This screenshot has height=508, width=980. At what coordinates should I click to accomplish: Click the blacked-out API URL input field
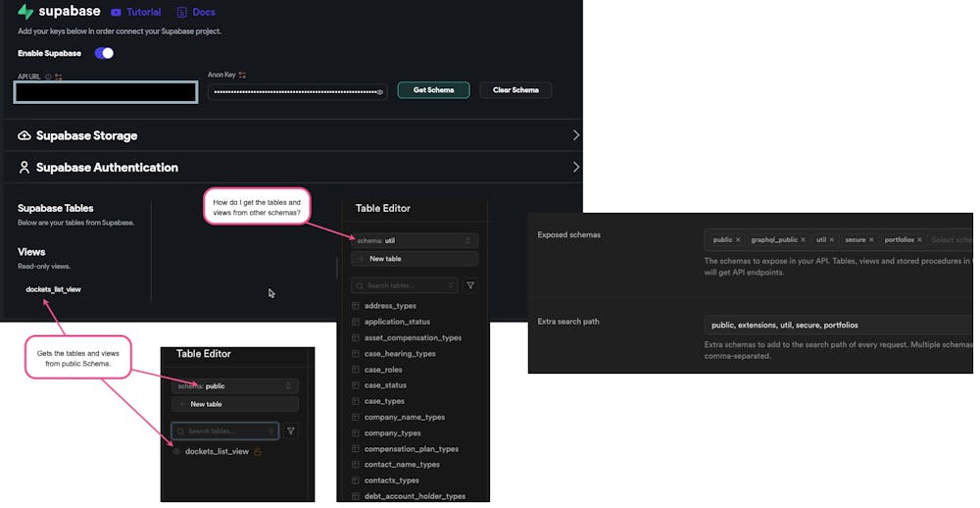coord(106,92)
